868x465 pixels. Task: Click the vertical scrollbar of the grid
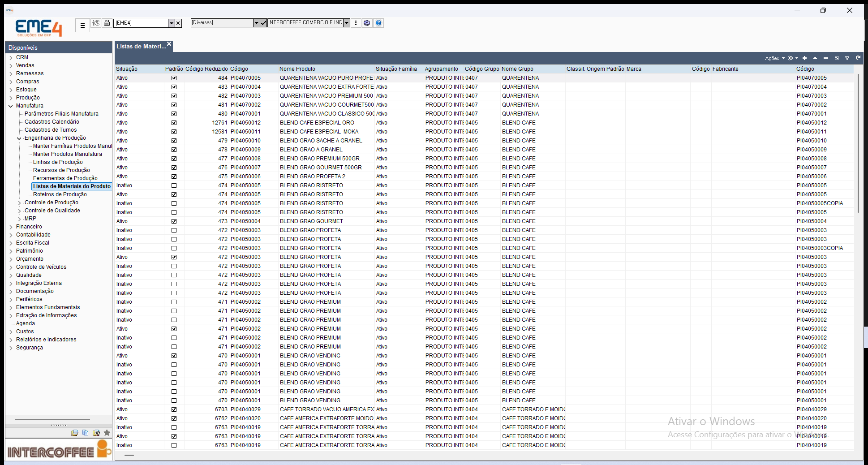[x=858, y=143]
